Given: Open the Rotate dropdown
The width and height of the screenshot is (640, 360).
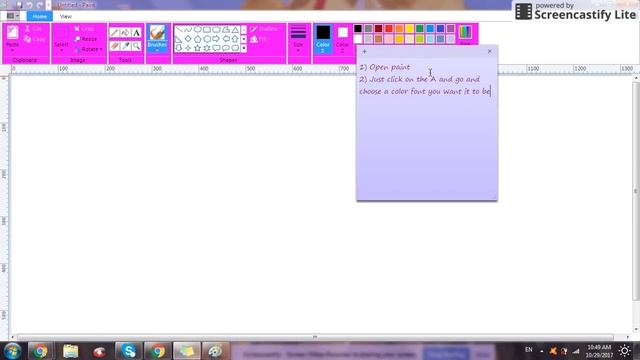Looking at the screenshot, I should (x=88, y=49).
